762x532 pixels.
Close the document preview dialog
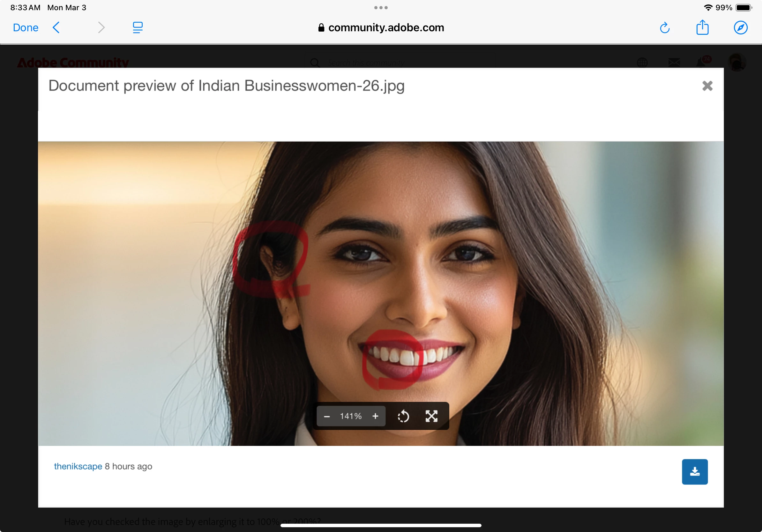point(707,86)
